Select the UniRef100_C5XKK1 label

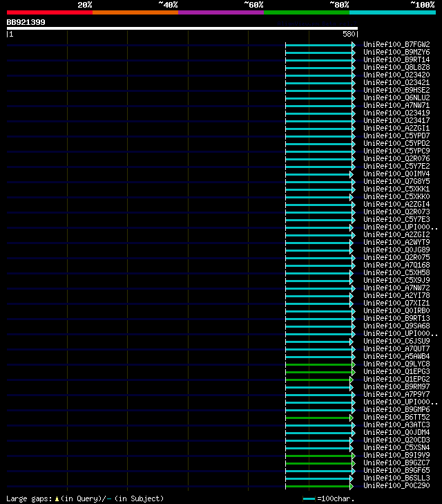396,189
